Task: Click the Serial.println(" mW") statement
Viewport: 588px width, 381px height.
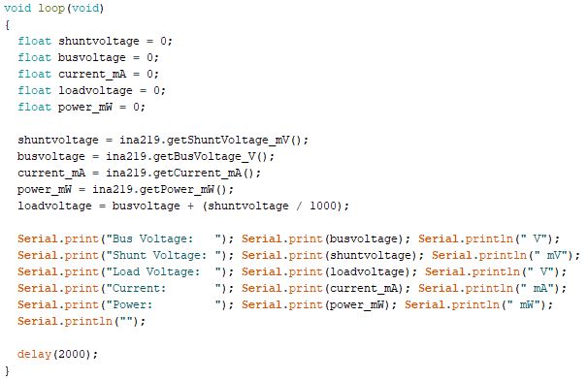Action: pos(479,304)
